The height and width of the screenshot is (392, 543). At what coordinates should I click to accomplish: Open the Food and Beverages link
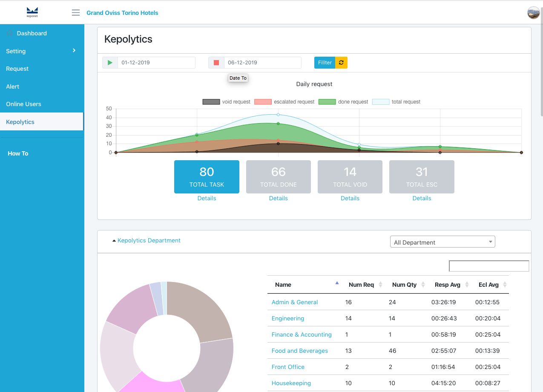tap(299, 351)
